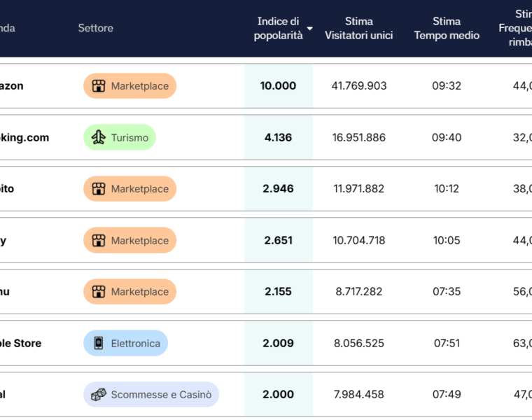The width and height of the screenshot is (532, 420).
Task: Click popularity index value 2.000
Action: point(278,394)
